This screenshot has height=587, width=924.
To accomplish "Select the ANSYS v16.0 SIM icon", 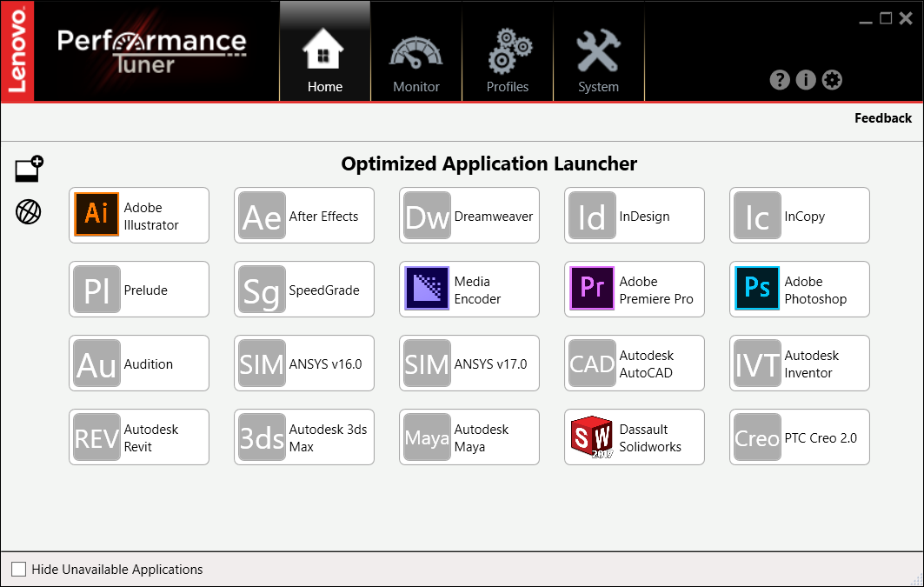I will pos(262,363).
